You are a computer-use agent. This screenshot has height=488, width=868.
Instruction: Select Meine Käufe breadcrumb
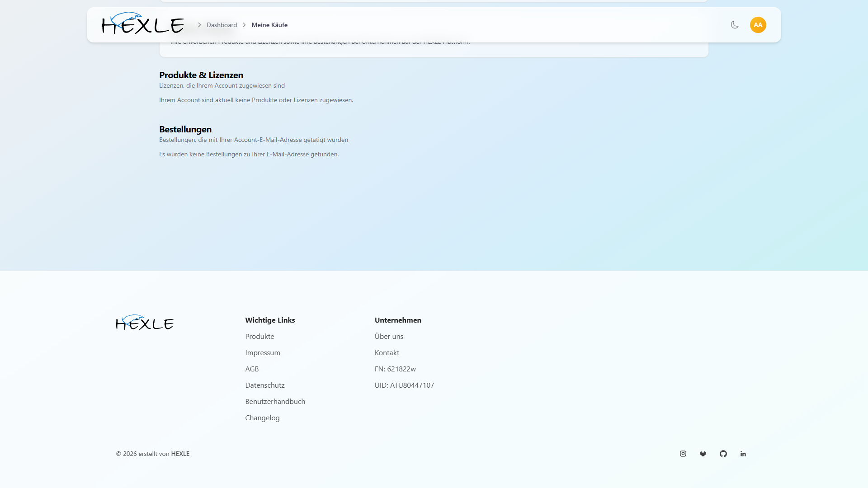(269, 25)
